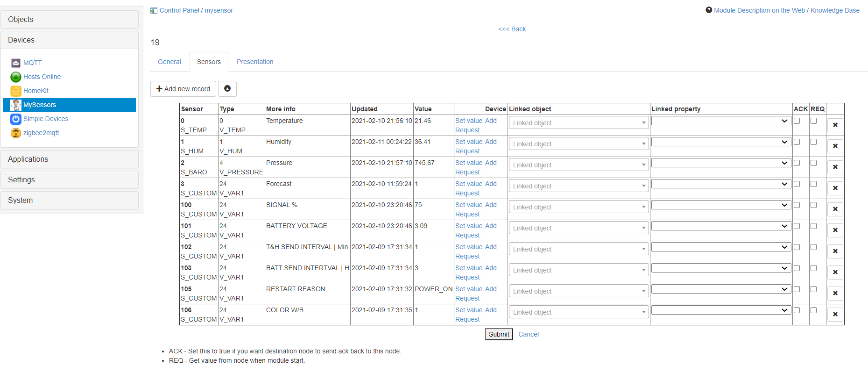Image resolution: width=868 pixels, height=366 pixels.
Task: Click the Hosts Online green icon
Action: pyautogui.click(x=16, y=77)
